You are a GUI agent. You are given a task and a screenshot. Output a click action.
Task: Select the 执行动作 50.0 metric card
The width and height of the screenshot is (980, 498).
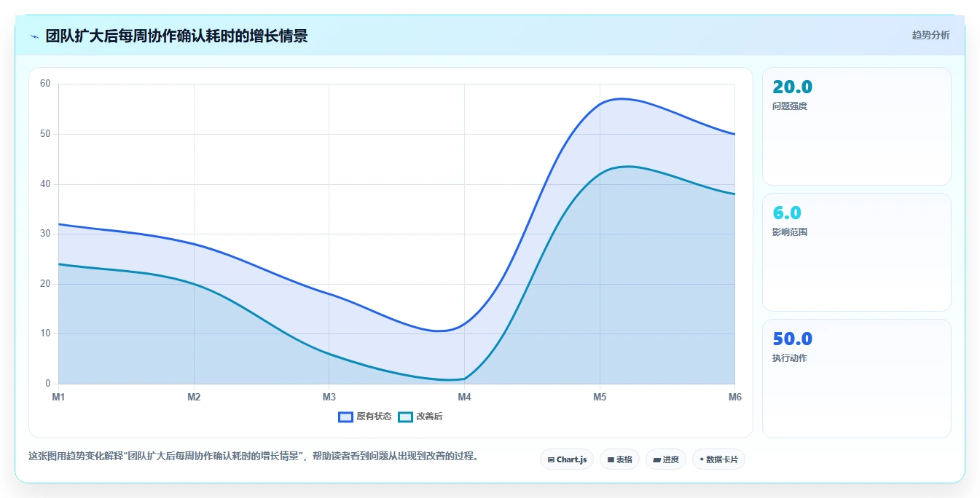click(x=856, y=379)
